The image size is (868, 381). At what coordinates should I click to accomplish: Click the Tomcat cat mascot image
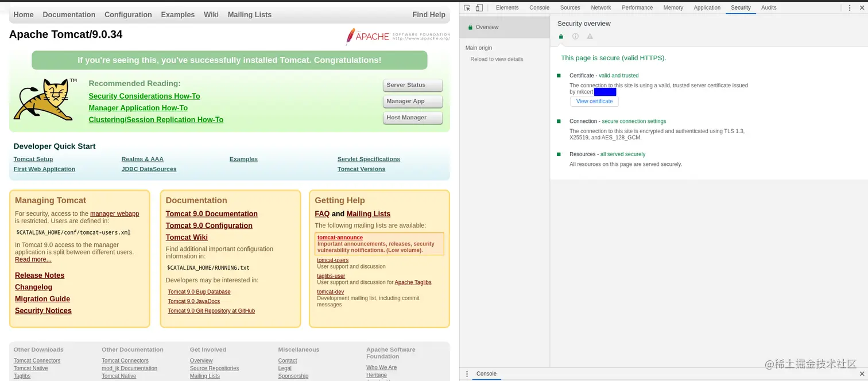45,99
